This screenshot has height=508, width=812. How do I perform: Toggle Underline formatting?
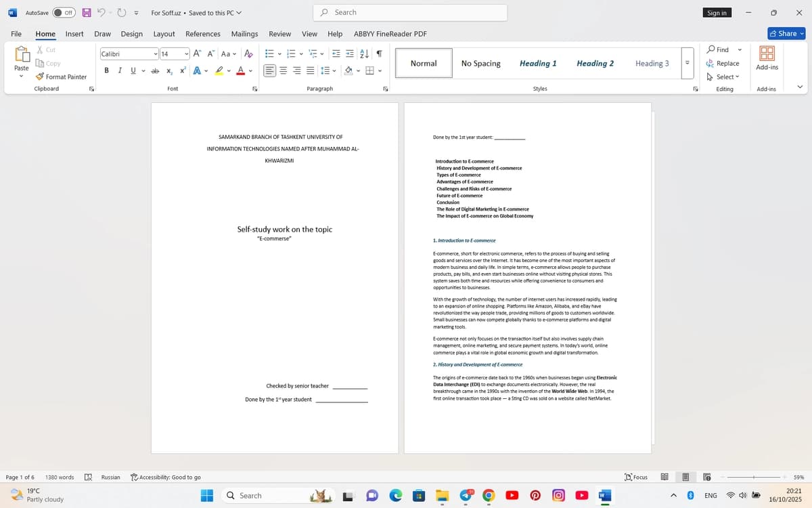(133, 70)
